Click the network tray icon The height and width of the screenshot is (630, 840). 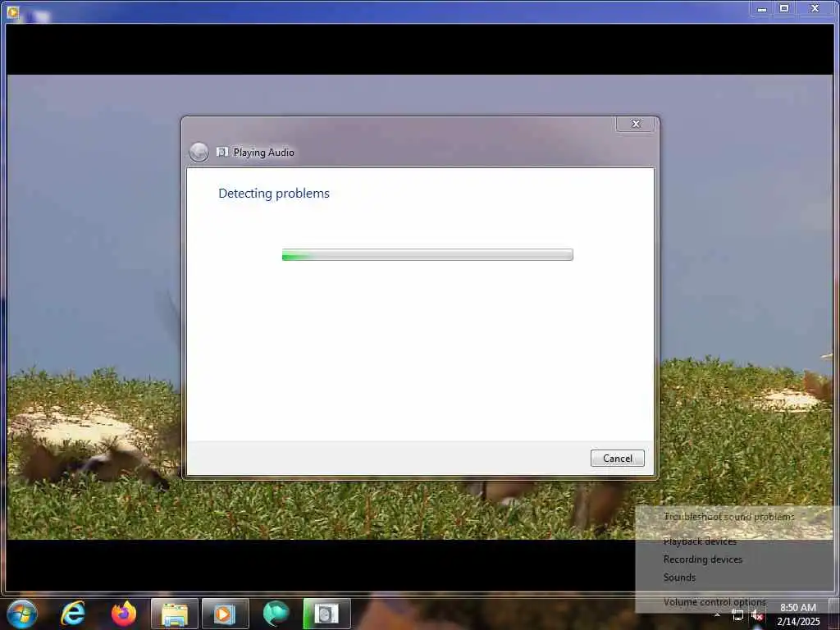[737, 615]
